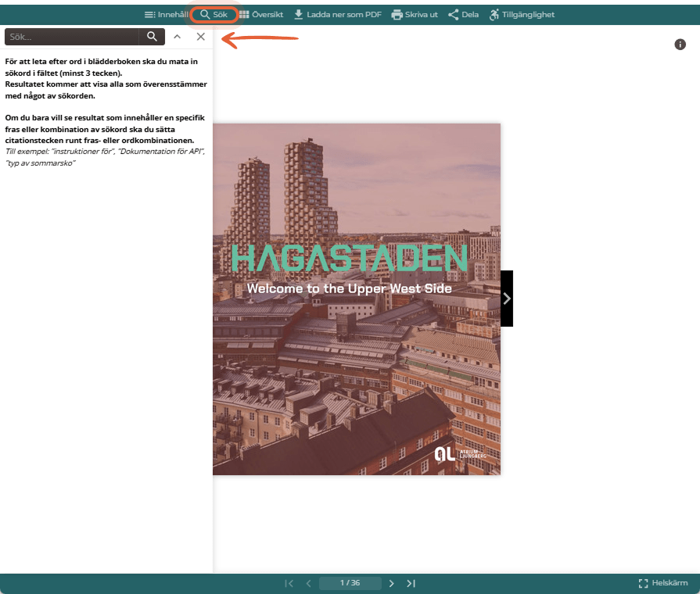Viewport: 700px width, 594px height.
Task: Open the Översikt grid overview
Action: [261, 15]
